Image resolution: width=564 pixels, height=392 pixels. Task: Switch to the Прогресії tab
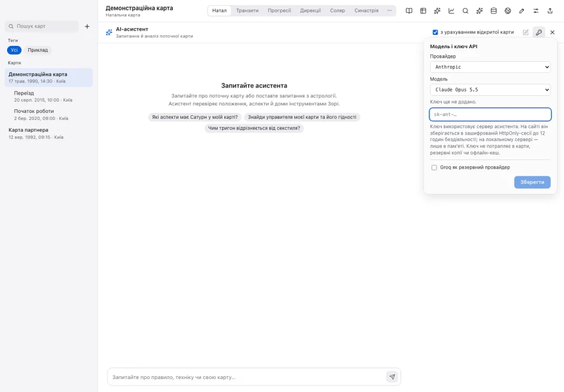click(279, 11)
